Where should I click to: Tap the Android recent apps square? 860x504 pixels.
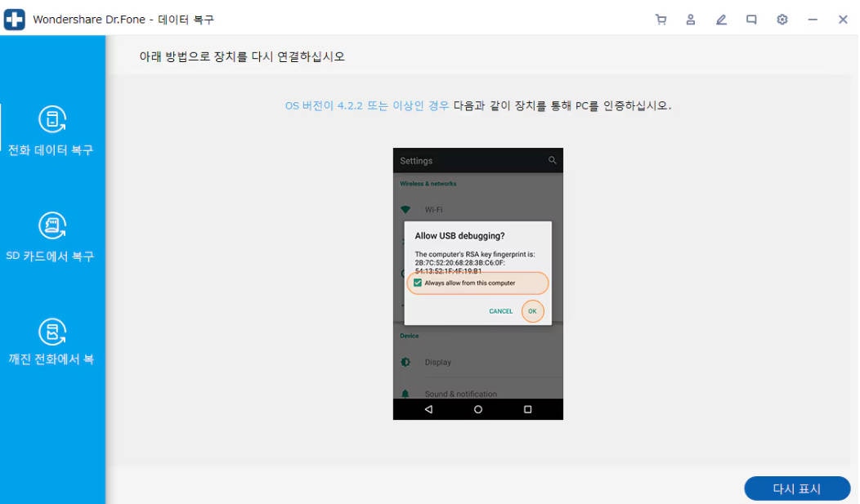527,409
